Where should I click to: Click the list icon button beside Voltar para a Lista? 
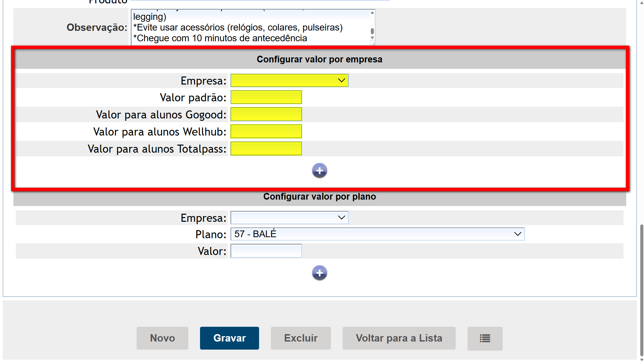click(485, 338)
